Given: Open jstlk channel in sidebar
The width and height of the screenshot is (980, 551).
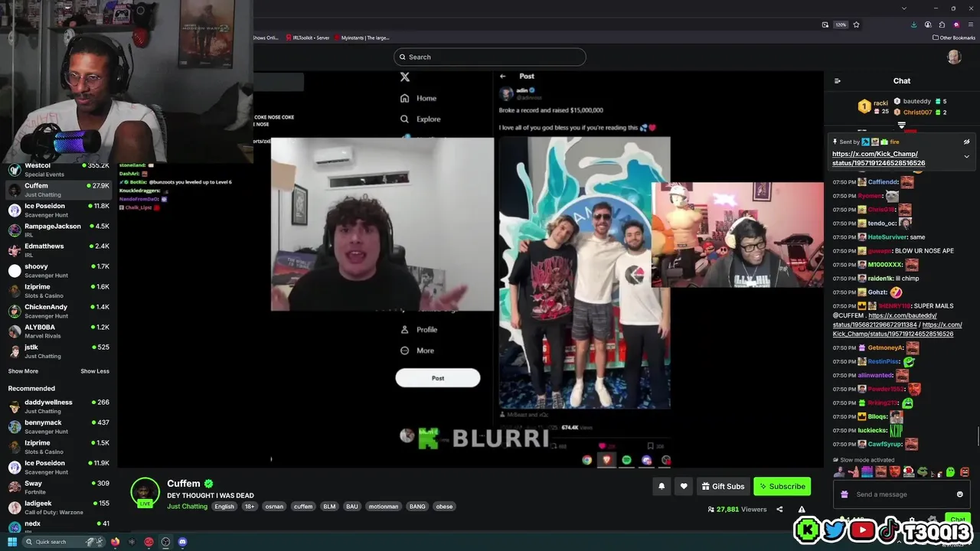Looking at the screenshot, I should pyautogui.click(x=58, y=351).
